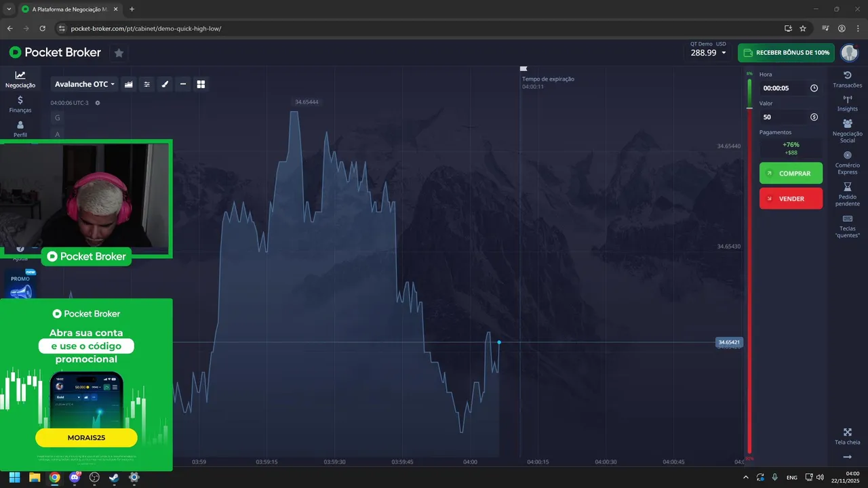Open the indicators sliders settings

click(146, 84)
